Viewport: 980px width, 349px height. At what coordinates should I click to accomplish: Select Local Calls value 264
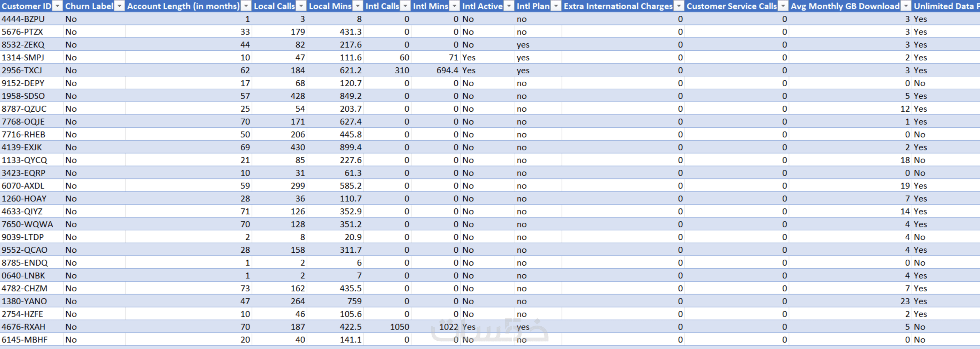[279, 301]
